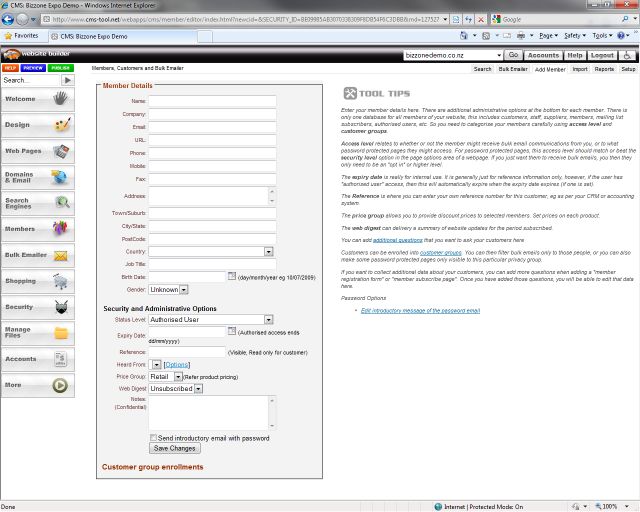Expand the Gender dropdown
Viewport: 640px width, 512px height.
point(183,289)
